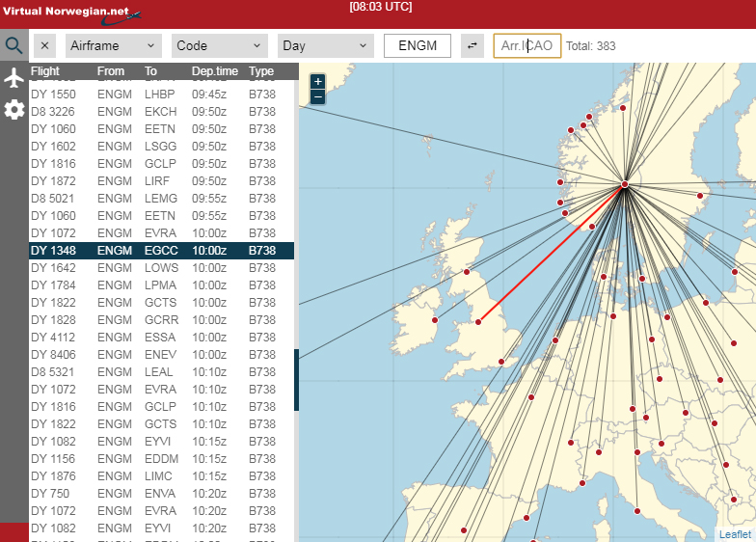Screen dimensions: 756x542
Task: Sort by the To column header
Action: coord(150,71)
